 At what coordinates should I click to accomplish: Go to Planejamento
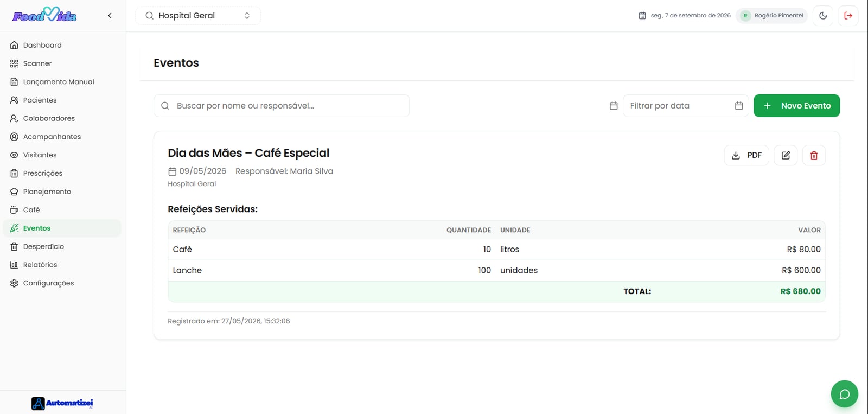pos(62,192)
